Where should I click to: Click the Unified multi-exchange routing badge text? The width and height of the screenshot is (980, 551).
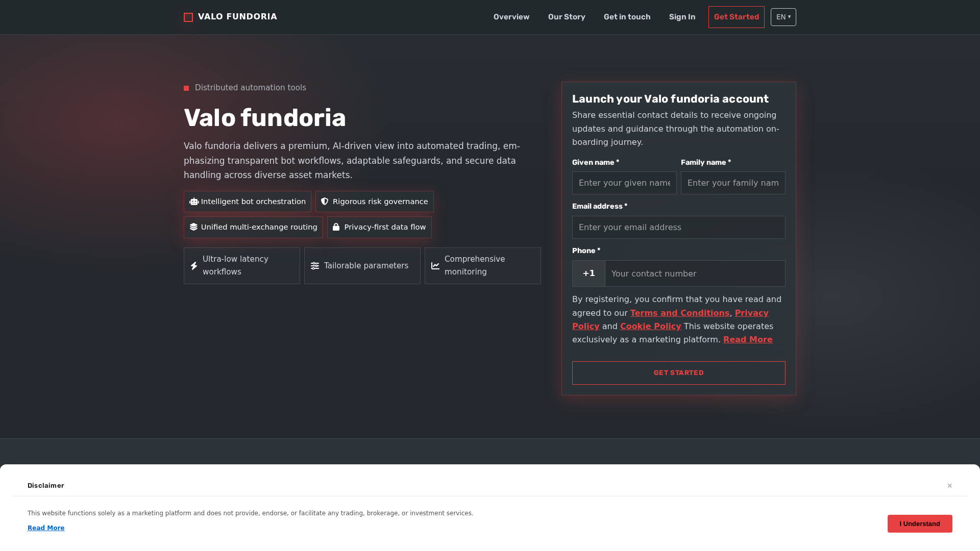(259, 227)
